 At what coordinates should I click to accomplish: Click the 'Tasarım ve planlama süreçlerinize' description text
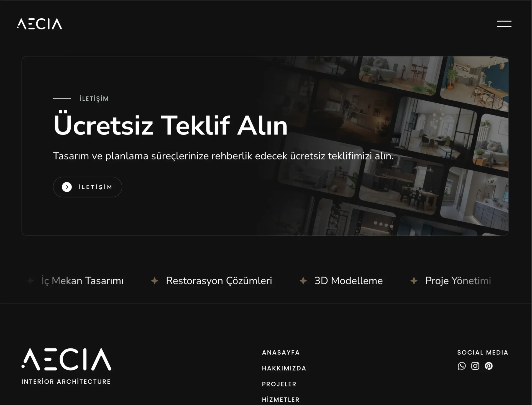(x=223, y=156)
